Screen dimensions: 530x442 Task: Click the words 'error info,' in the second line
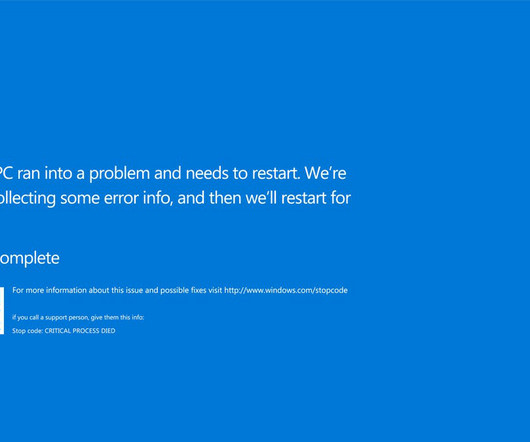[138, 198]
